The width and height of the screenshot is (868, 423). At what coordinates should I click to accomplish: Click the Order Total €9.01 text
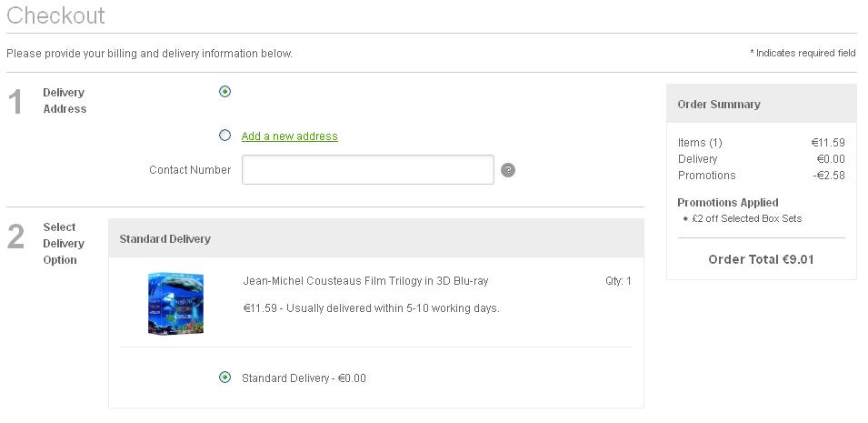click(x=761, y=259)
